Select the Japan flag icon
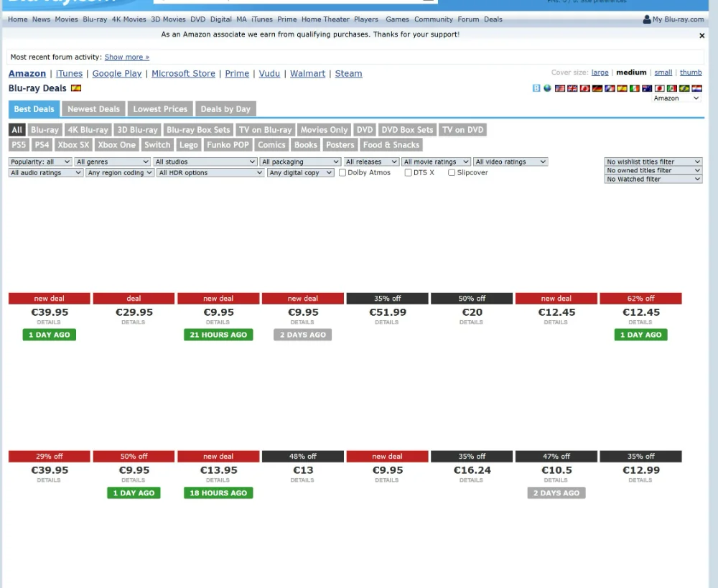Screen dimensions: 718x588 coord(659,88)
